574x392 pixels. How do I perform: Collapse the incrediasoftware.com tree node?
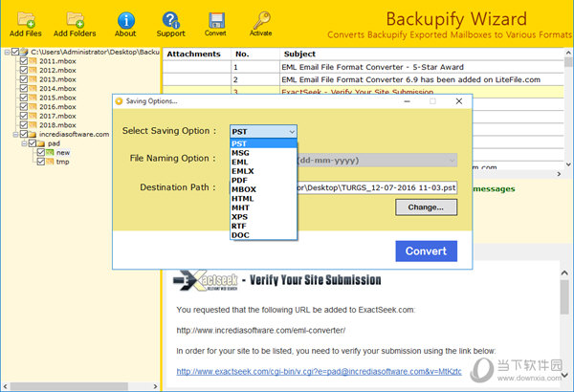15,135
